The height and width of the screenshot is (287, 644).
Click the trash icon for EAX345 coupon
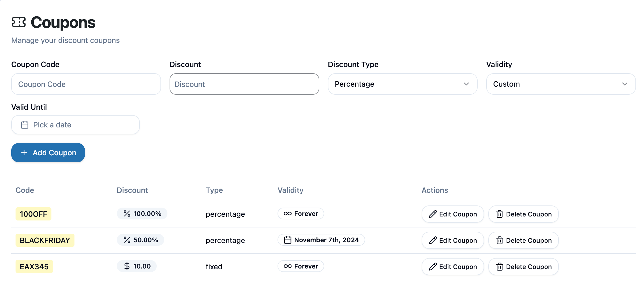click(x=499, y=267)
